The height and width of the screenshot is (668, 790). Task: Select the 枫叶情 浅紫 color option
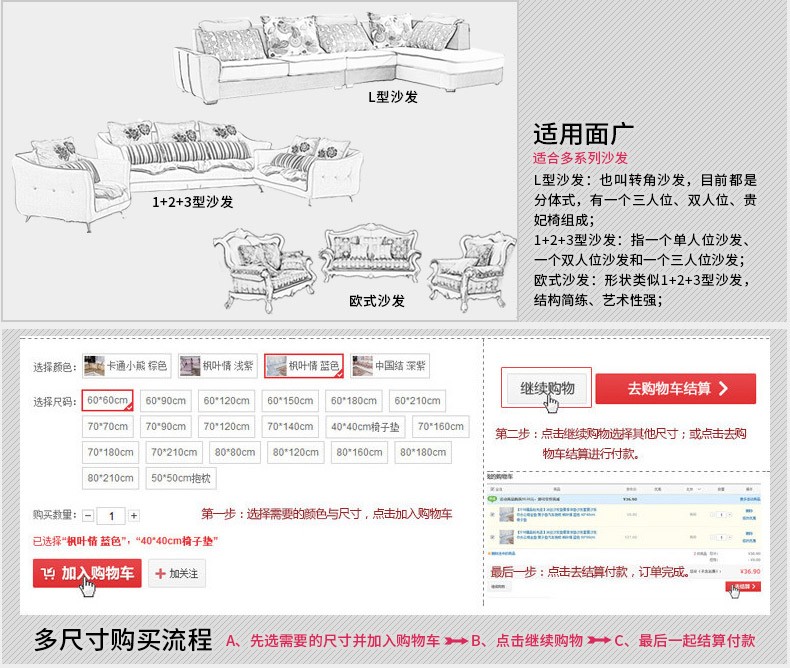click(218, 366)
